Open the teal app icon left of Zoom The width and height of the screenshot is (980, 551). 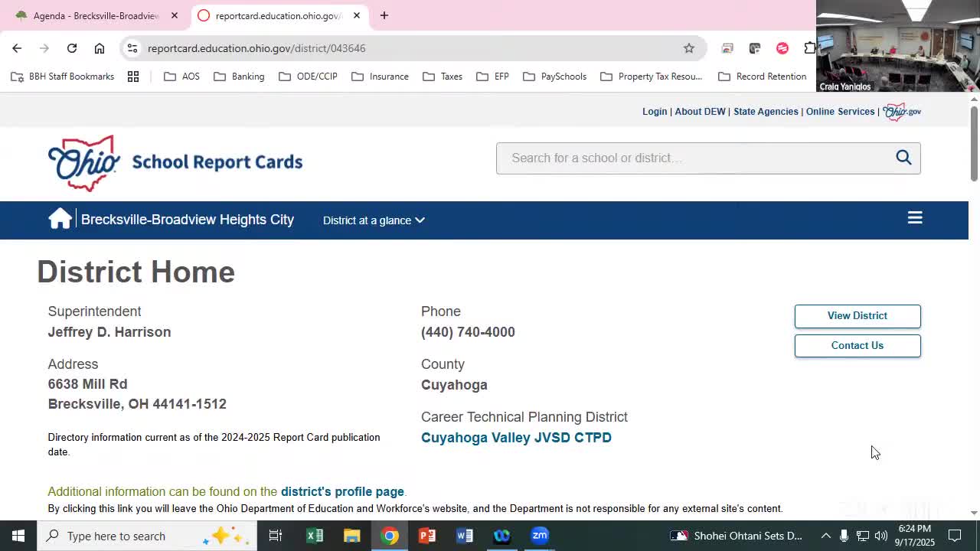click(502, 536)
